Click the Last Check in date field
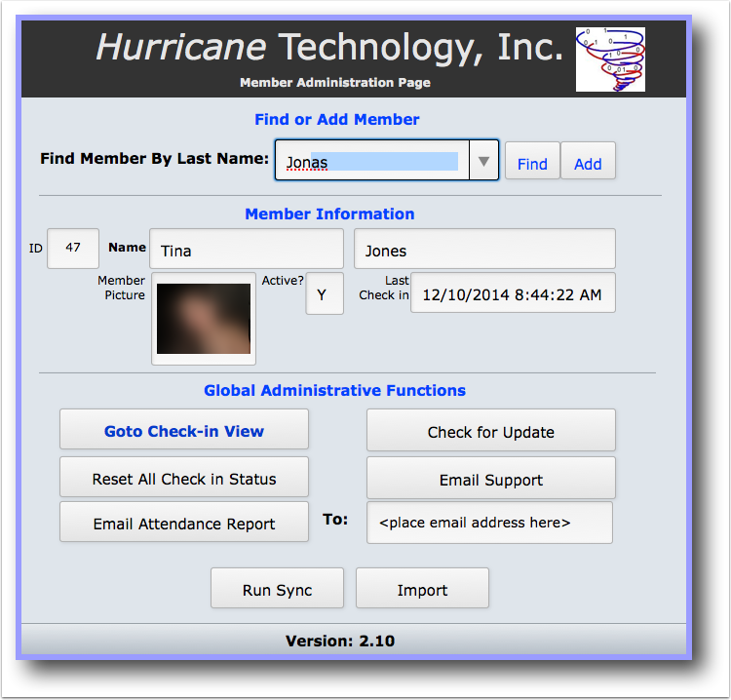This screenshot has height=700, width=731. (513, 292)
